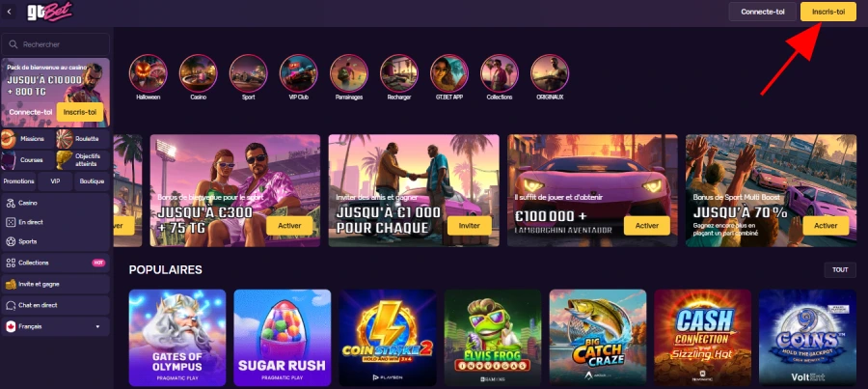Focus the Rechercher search field

coord(55,44)
